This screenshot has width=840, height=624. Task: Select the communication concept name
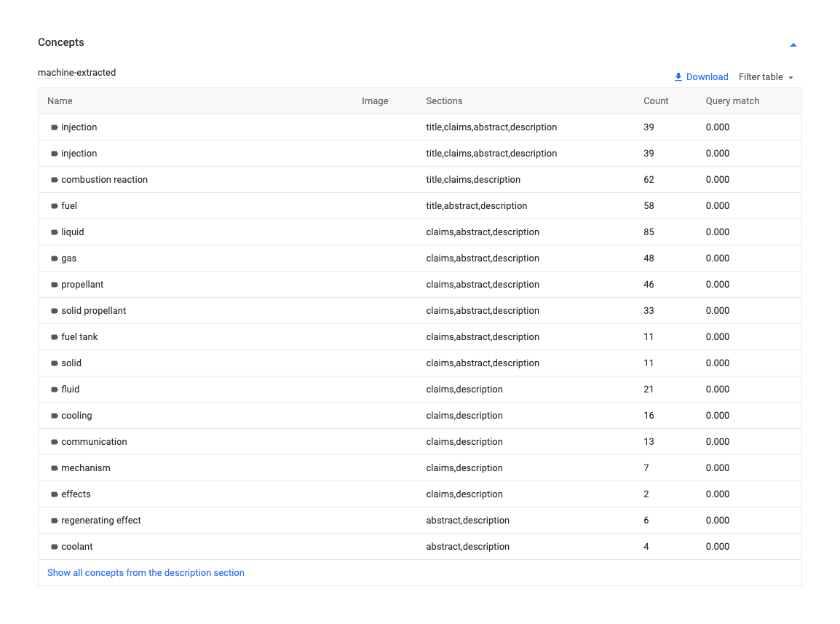point(95,442)
